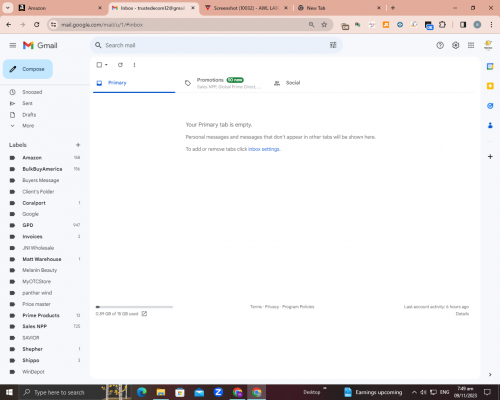This screenshot has height=400, width=500.
Task: Open the Windows Start menu
Action: 9,392
